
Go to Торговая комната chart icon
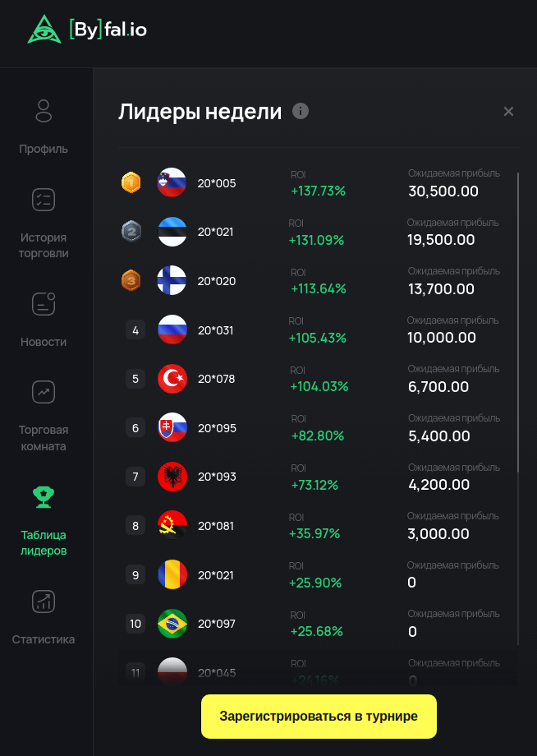pos(44,392)
